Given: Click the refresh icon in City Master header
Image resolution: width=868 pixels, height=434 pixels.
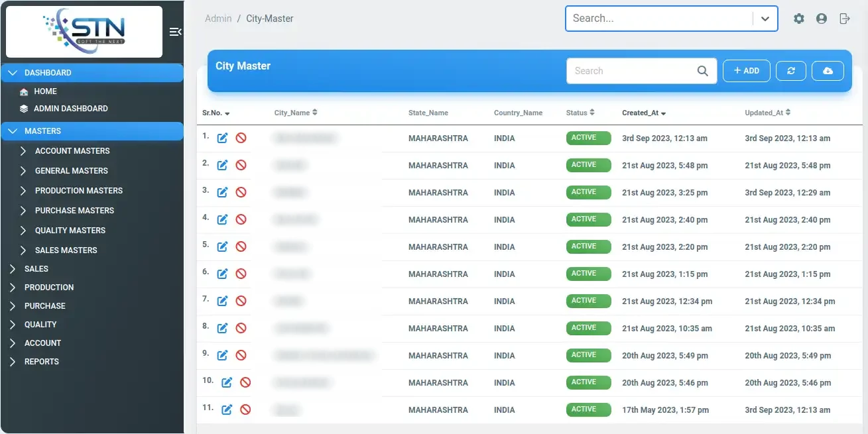Looking at the screenshot, I should point(790,71).
